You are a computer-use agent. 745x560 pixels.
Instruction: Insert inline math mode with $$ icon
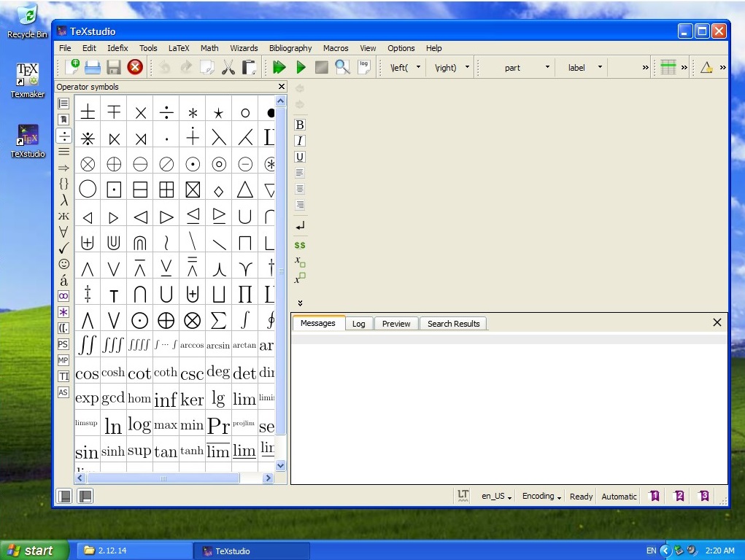coord(300,245)
